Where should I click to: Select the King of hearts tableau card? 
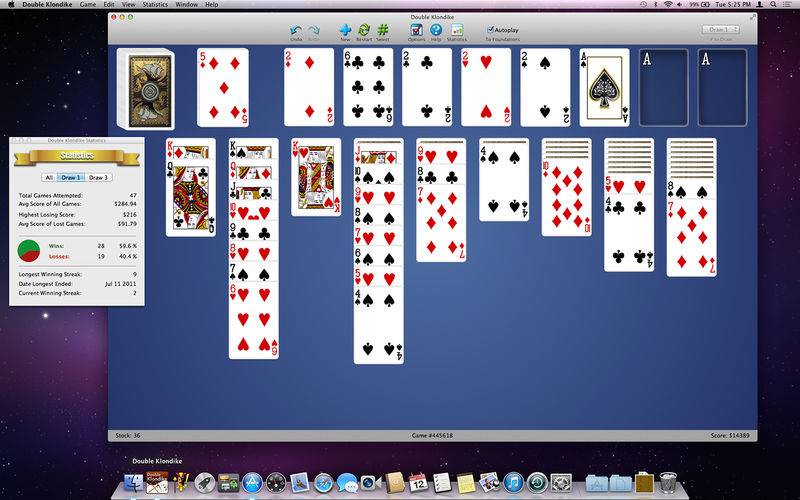click(x=316, y=178)
